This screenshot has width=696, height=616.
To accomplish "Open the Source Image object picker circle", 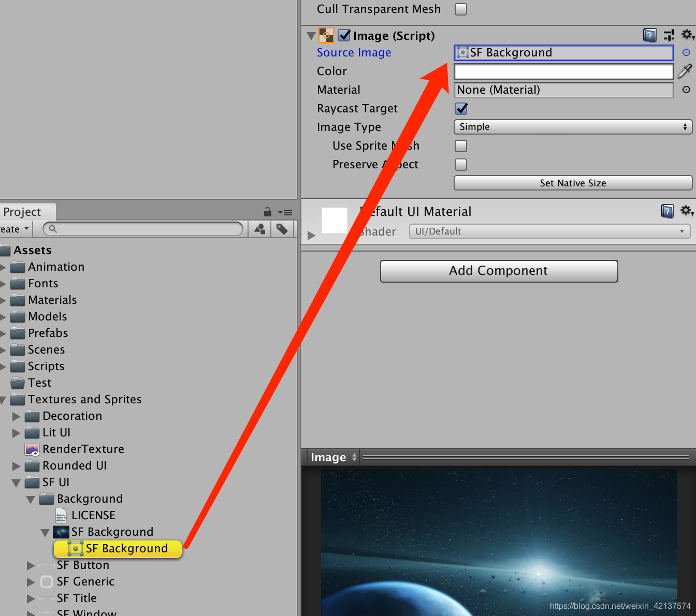I will [x=686, y=52].
